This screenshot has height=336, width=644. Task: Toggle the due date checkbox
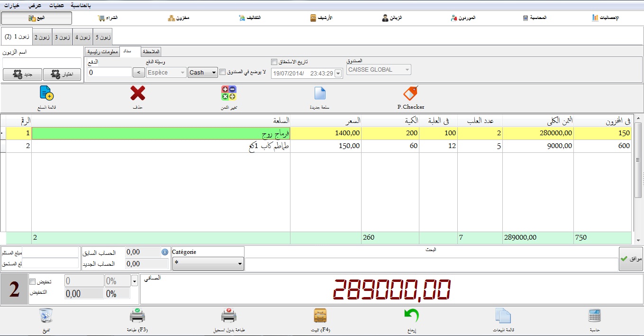(x=274, y=62)
